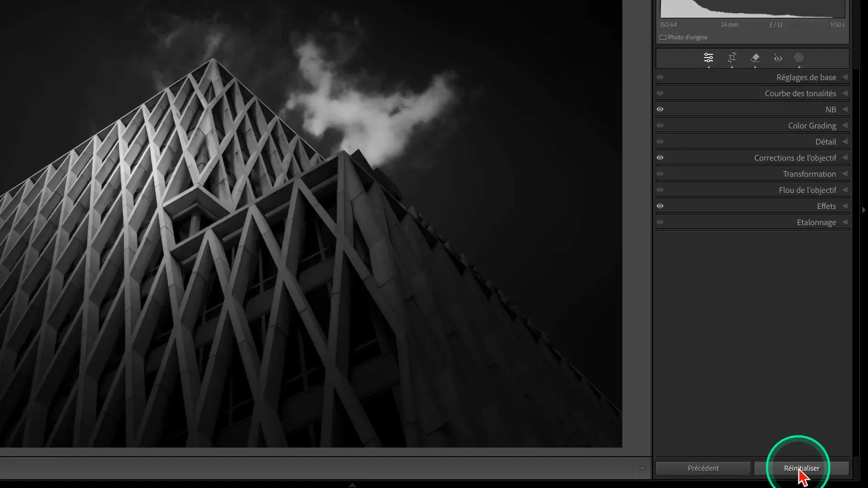Toggle Détail panel eye switch
Viewport: 868px width, 488px height.
coord(660,141)
